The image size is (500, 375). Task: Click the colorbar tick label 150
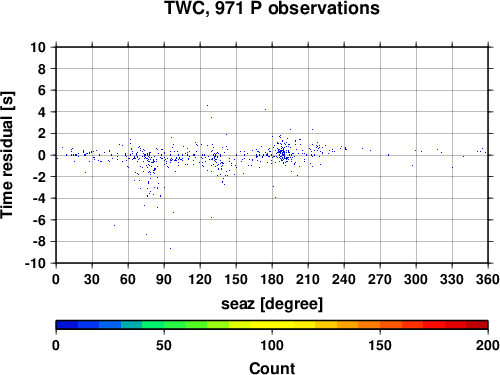coord(380,345)
